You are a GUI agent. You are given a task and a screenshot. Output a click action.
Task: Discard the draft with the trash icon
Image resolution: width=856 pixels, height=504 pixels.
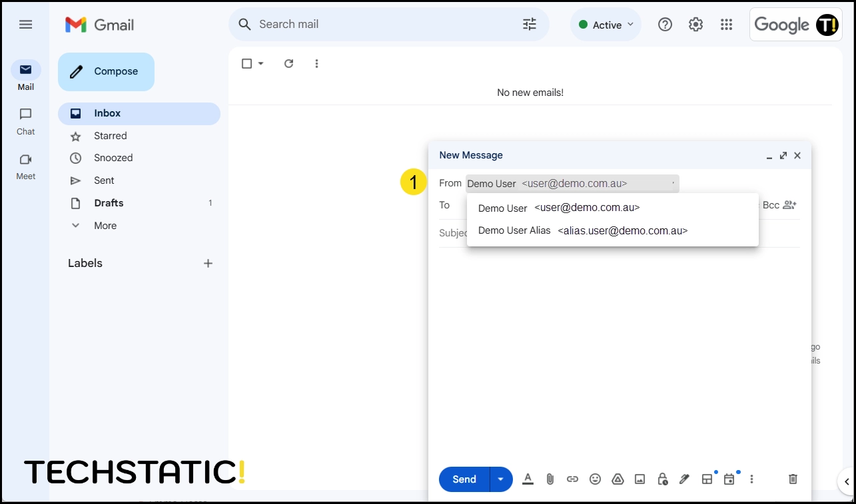[x=792, y=479]
